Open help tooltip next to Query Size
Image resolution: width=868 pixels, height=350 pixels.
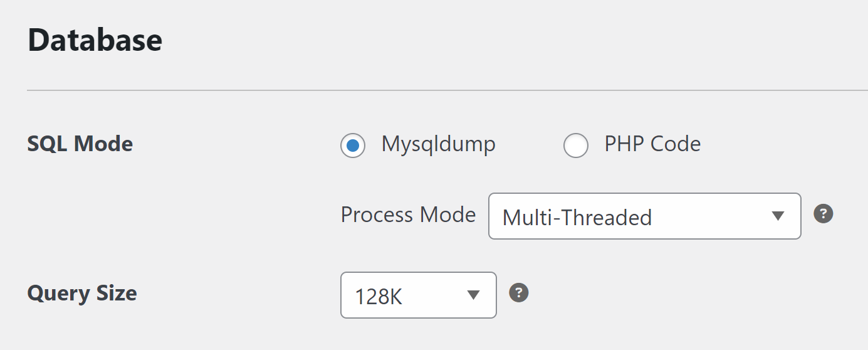(x=519, y=292)
